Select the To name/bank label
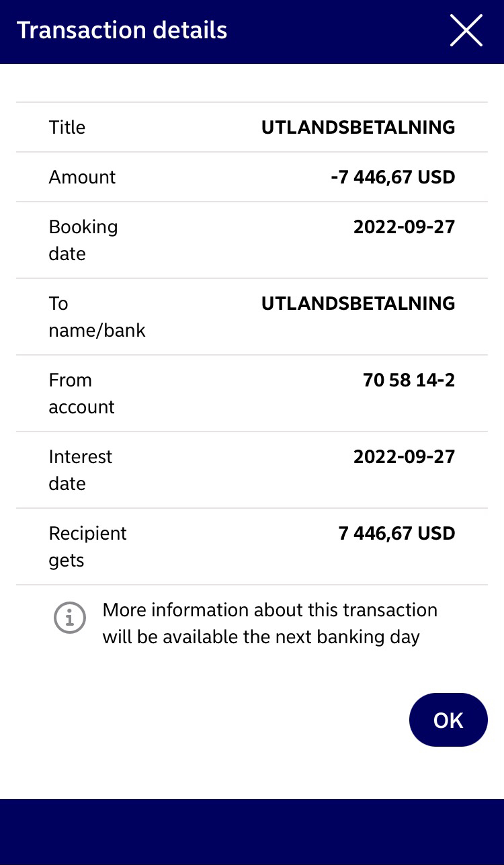Image resolution: width=504 pixels, height=865 pixels. coord(97,317)
